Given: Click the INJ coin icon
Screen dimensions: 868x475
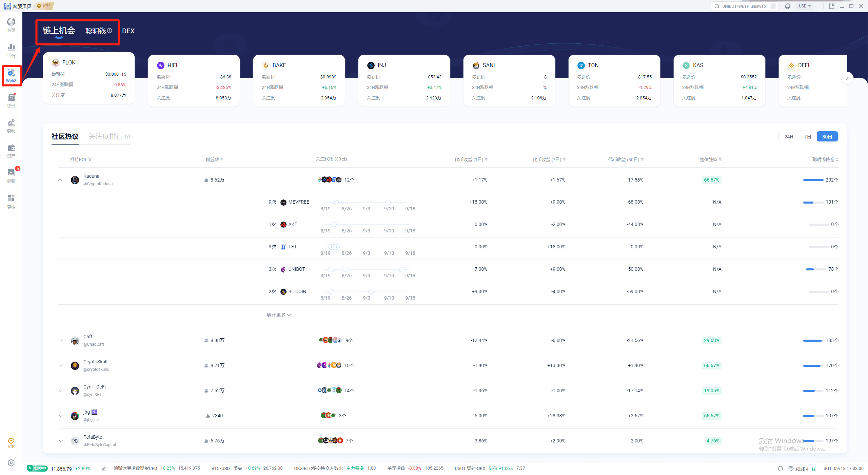Looking at the screenshot, I should 371,65.
